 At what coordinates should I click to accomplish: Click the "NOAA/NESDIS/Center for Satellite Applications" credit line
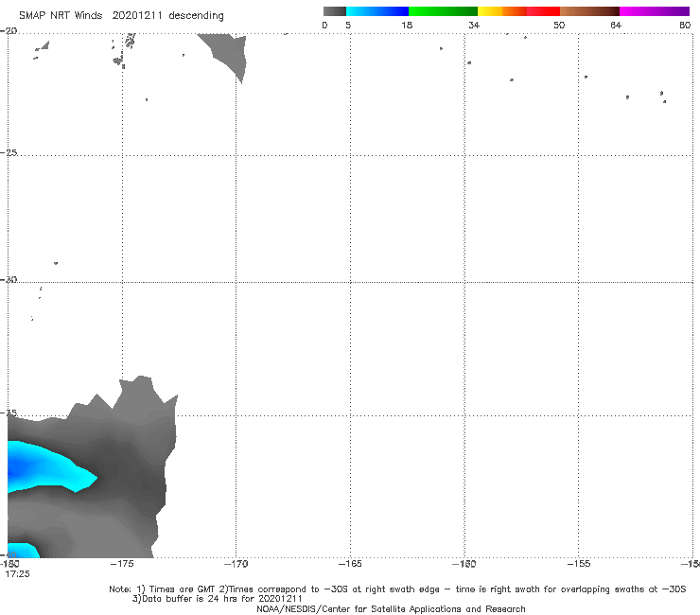tap(391, 608)
